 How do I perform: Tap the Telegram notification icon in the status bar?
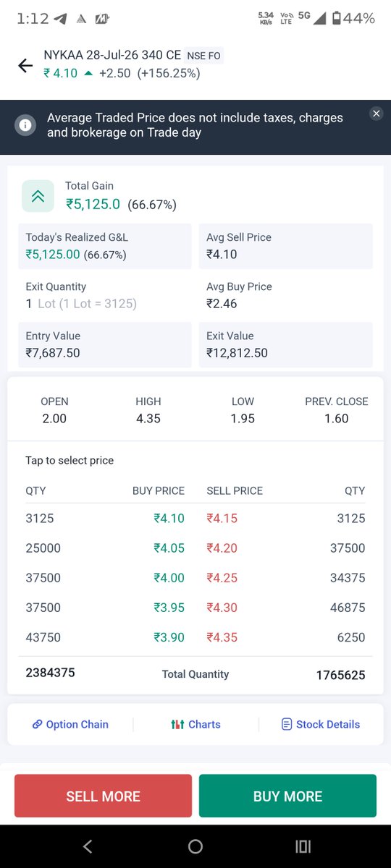tap(61, 20)
